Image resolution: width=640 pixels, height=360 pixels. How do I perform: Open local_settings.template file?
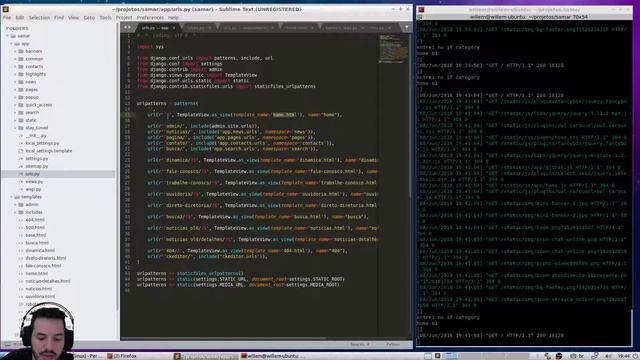(49, 151)
